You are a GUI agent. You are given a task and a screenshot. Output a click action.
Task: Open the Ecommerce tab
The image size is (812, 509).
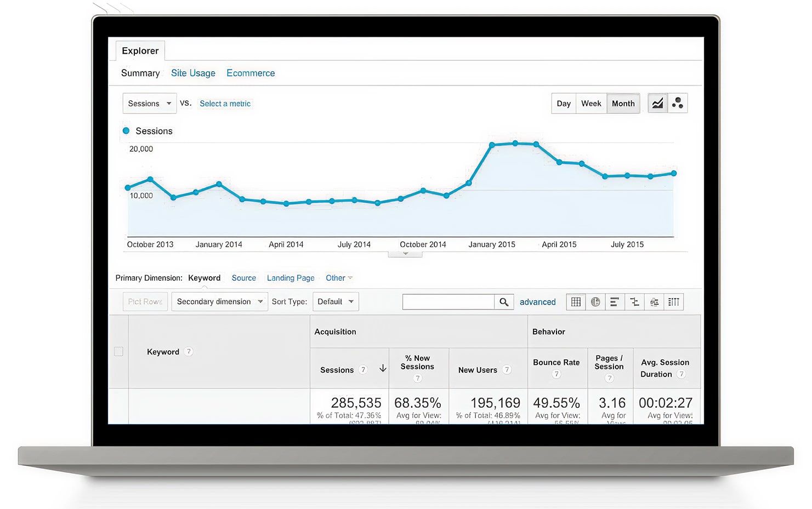(251, 73)
